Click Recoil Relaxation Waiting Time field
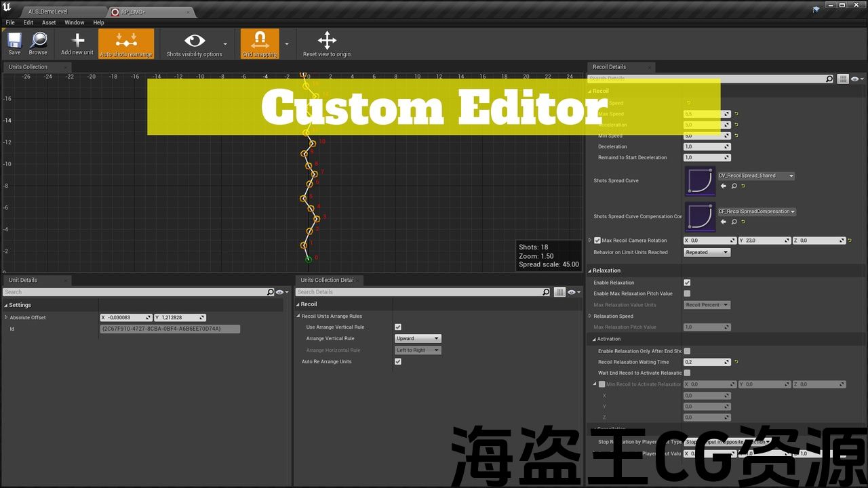The width and height of the screenshot is (868, 488). pyautogui.click(x=706, y=362)
